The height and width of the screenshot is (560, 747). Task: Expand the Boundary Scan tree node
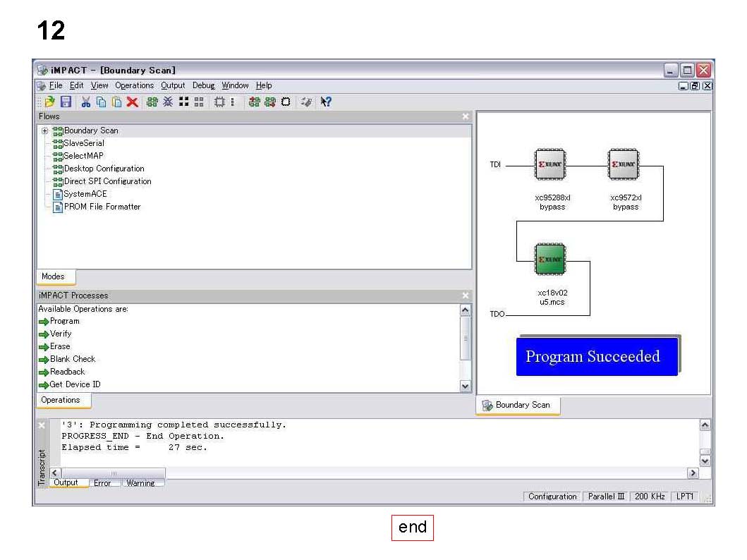[x=44, y=131]
